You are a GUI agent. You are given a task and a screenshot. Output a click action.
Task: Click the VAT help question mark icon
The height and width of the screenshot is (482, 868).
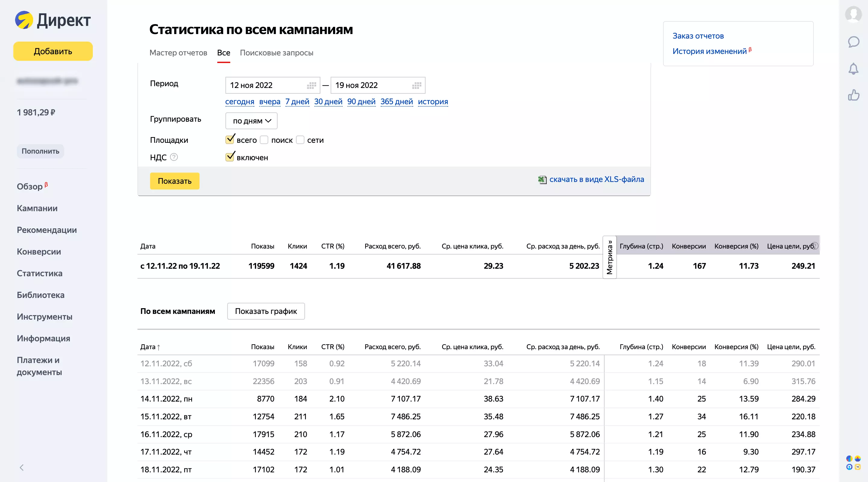tap(174, 157)
